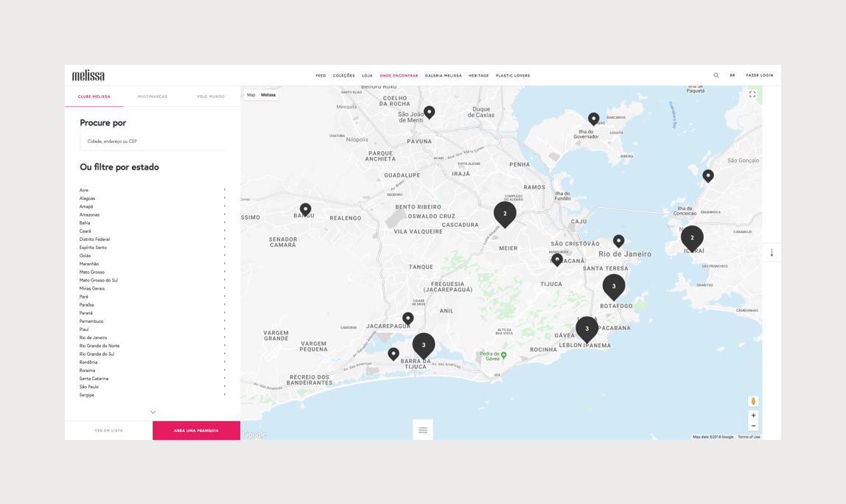The height and width of the screenshot is (504, 846).
Task: Open the Feed menu item
Action: pos(321,76)
